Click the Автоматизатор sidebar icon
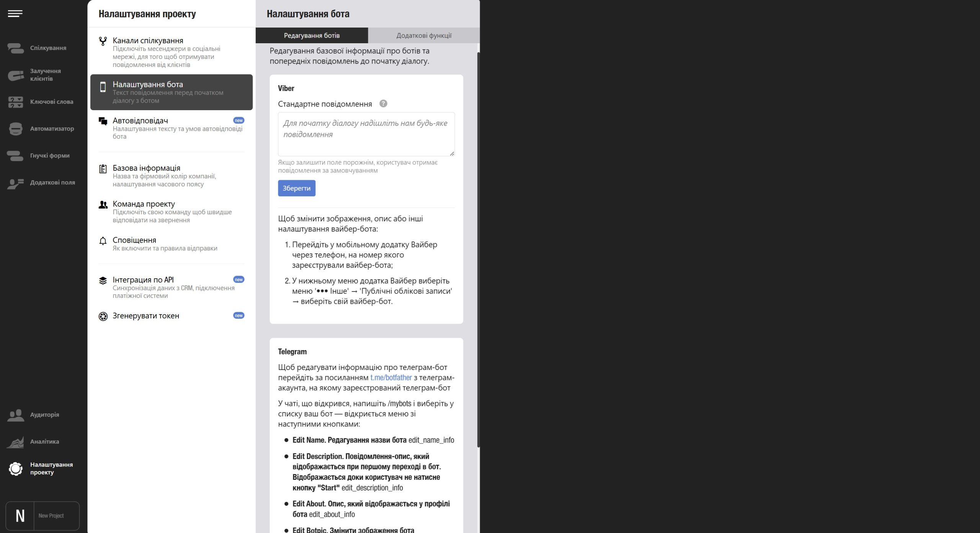This screenshot has width=980, height=533. 16,129
